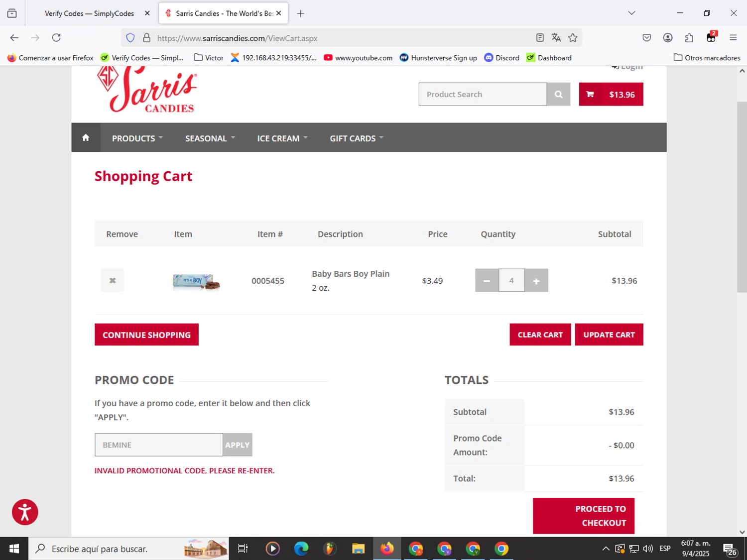Close the Sarris Candies tab
This screenshot has width=747, height=560.
point(278,13)
